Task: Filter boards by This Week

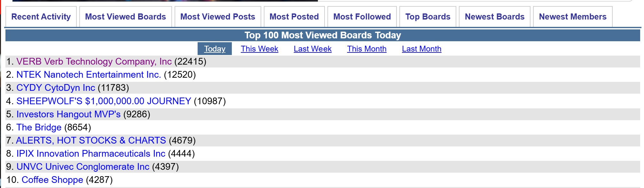Action: tap(259, 49)
